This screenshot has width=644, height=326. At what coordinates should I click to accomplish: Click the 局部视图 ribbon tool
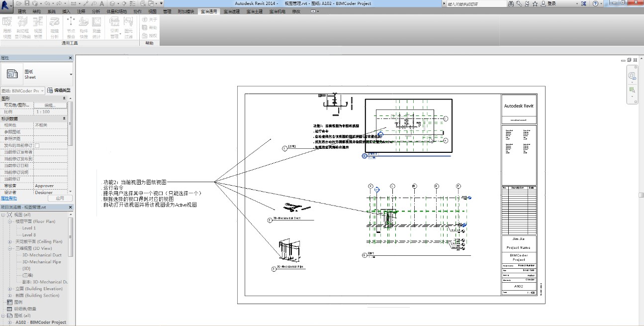7,27
